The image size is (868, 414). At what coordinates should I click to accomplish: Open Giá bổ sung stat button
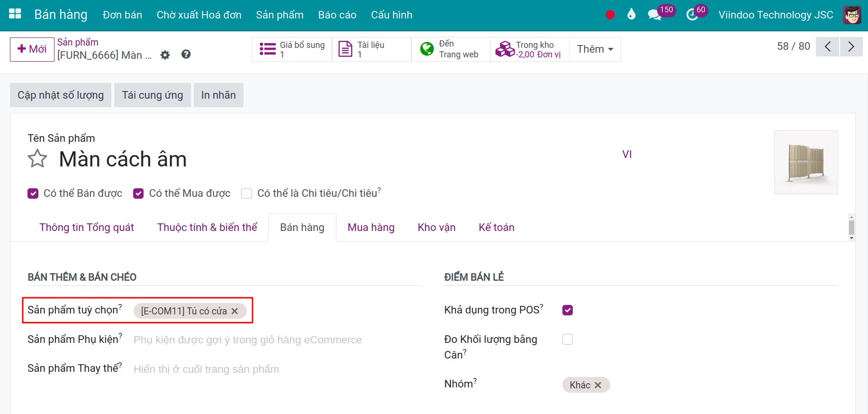click(292, 49)
